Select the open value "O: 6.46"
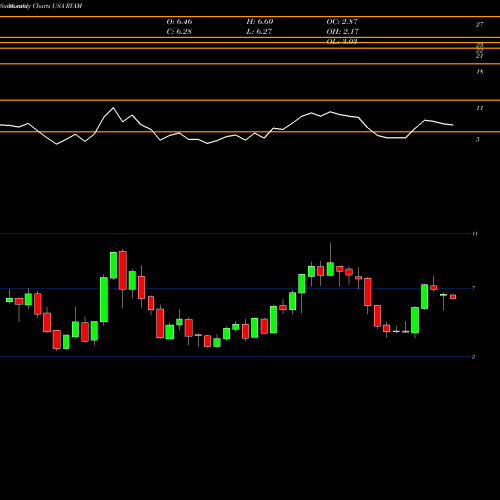Screen dimensions: 500x500 click(179, 22)
